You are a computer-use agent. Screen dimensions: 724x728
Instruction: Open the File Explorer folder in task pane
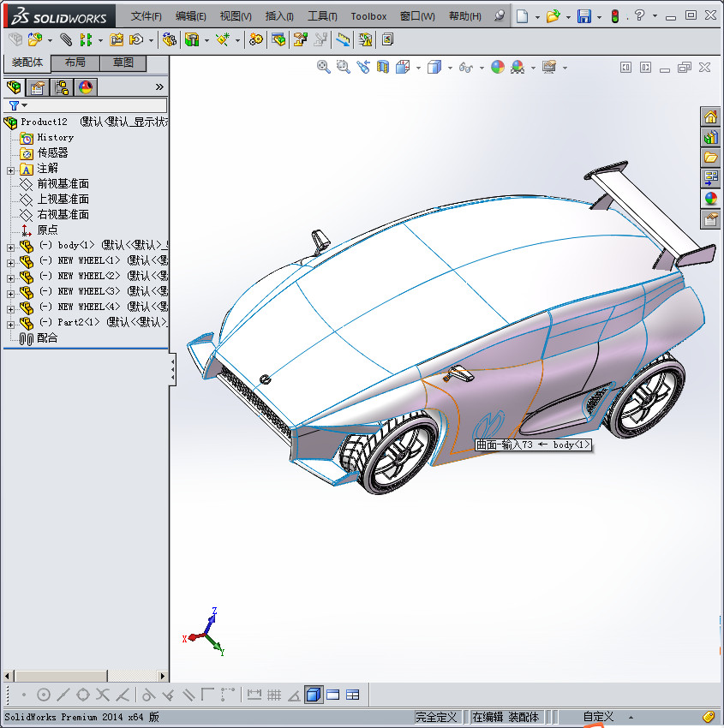point(710,158)
